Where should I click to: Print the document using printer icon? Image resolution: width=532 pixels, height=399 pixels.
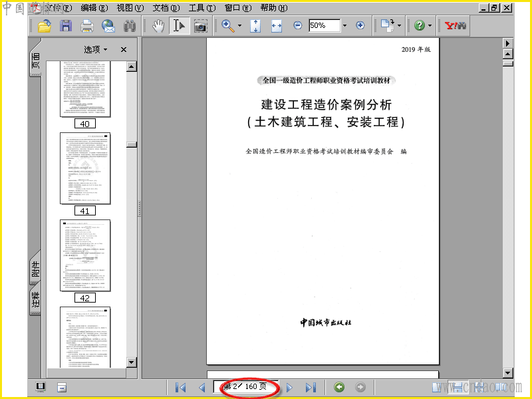click(87, 26)
